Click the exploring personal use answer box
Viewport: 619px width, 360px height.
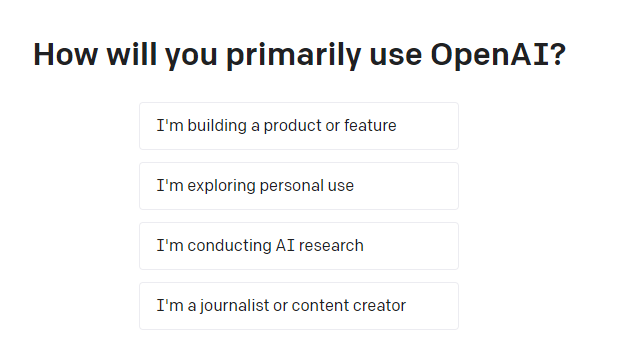pos(299,186)
